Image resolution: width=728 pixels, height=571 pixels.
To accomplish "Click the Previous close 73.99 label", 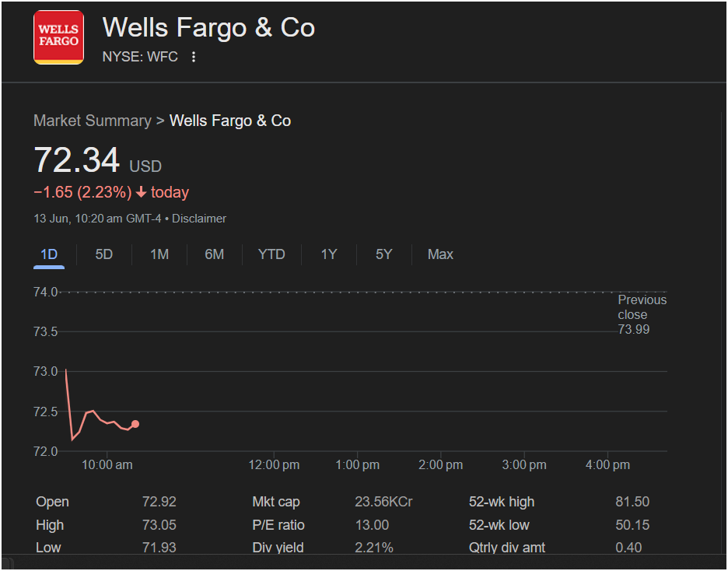I will [642, 314].
